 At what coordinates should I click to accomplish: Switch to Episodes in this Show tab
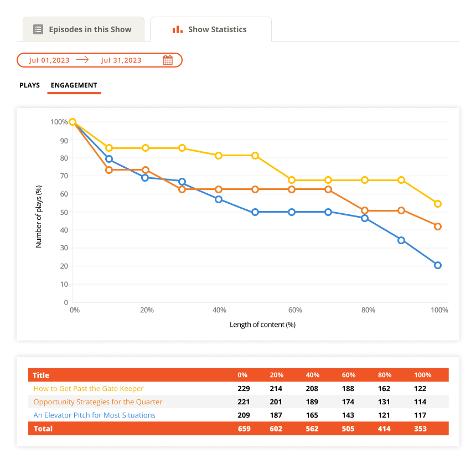pos(83,29)
